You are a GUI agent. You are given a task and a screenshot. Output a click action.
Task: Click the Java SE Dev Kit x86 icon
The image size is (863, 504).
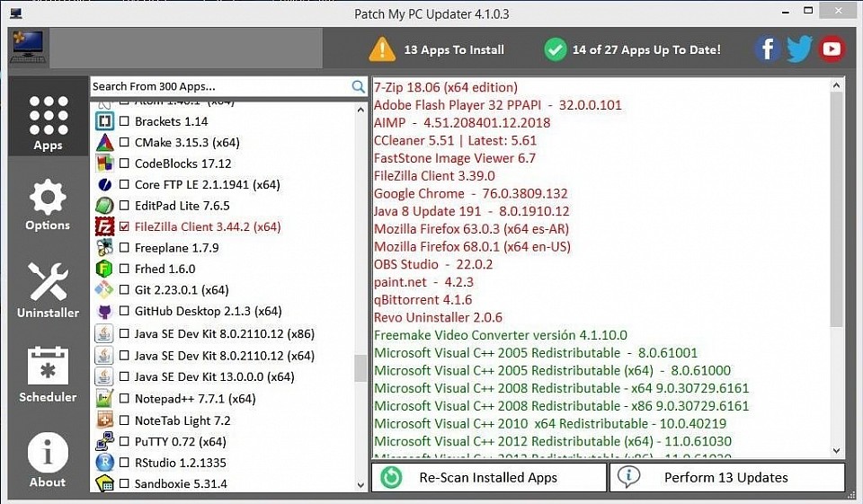(x=104, y=334)
